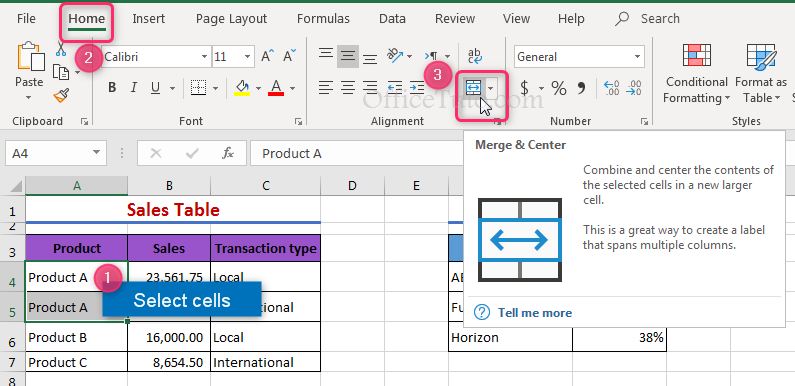Image resolution: width=795 pixels, height=386 pixels.
Task: Click the Merge & Center icon
Action: point(473,88)
